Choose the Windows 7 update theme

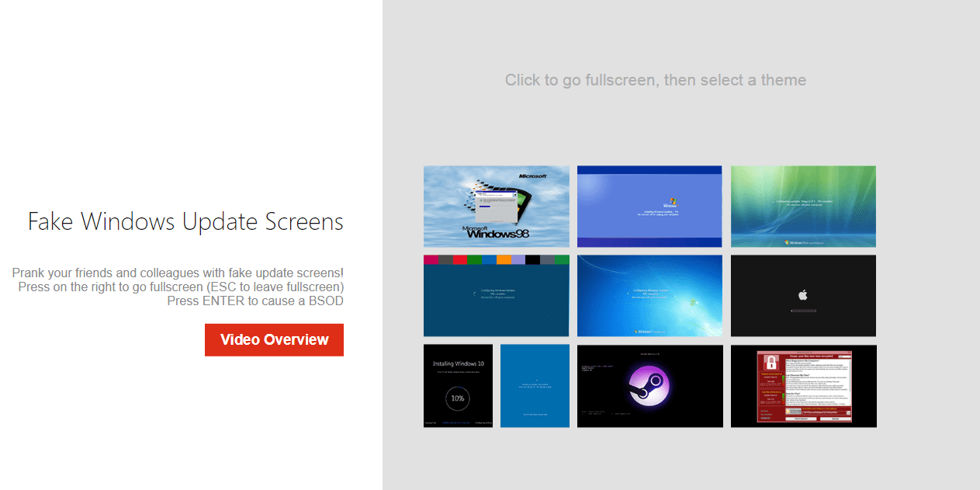coord(649,296)
